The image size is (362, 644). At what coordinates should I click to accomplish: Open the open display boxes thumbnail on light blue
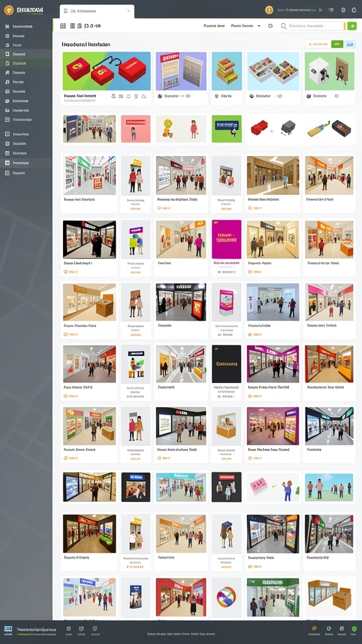click(273, 71)
